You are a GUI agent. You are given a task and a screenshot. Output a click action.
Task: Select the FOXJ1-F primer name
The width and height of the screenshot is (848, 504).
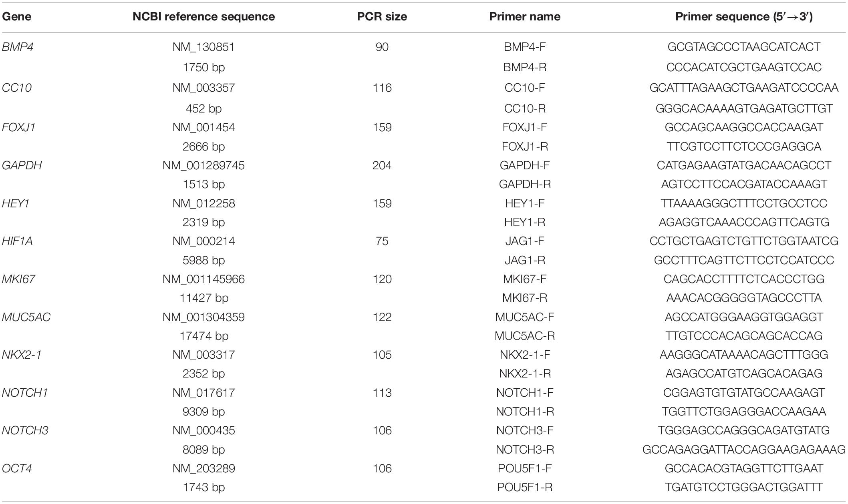524,127
